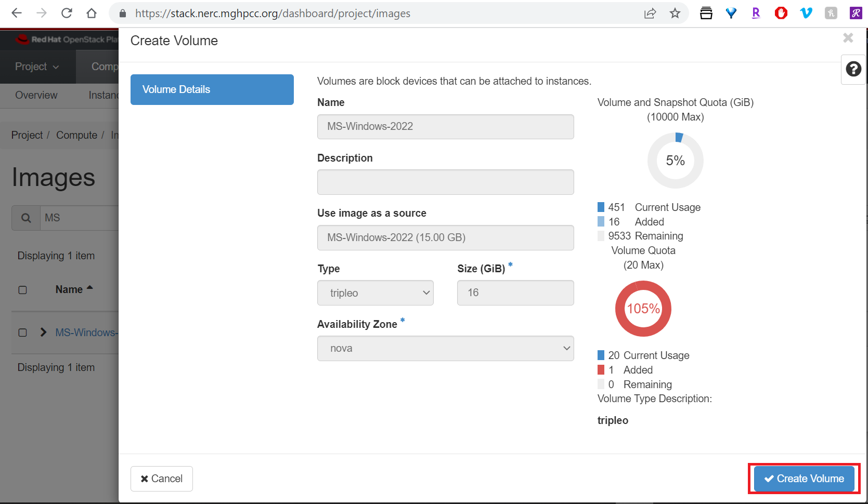Image resolution: width=868 pixels, height=504 pixels.
Task: Close the Create Volume dialog with X
Action: coord(848,38)
